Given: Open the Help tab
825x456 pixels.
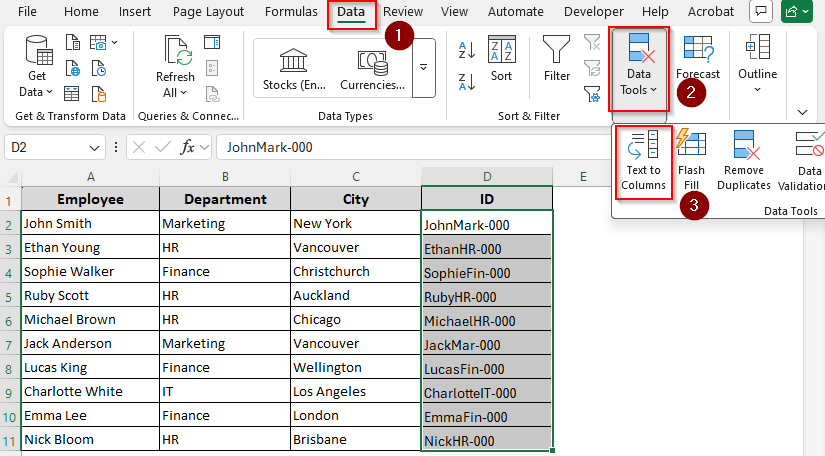Looking at the screenshot, I should coord(655,12).
